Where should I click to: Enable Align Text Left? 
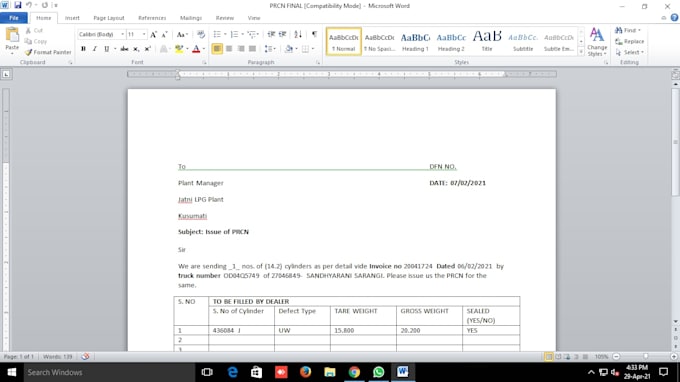[217, 49]
